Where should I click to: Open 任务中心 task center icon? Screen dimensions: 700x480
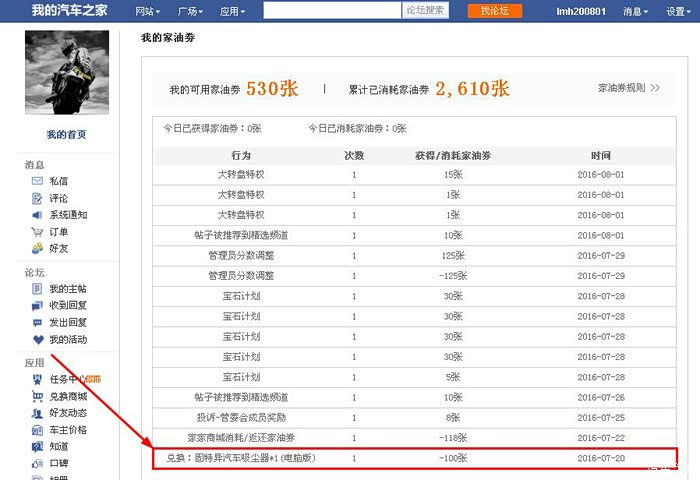37,379
